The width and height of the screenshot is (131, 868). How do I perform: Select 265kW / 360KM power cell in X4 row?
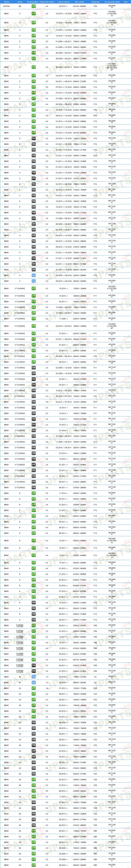[x=79, y=797]
